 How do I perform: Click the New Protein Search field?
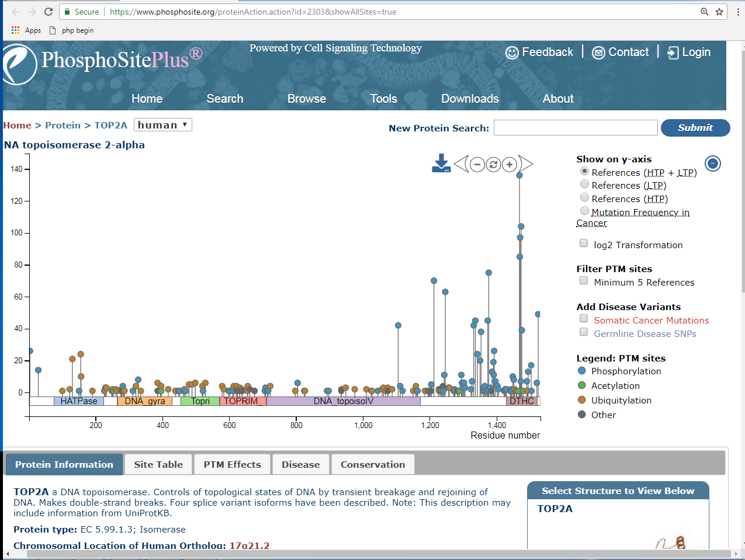576,128
